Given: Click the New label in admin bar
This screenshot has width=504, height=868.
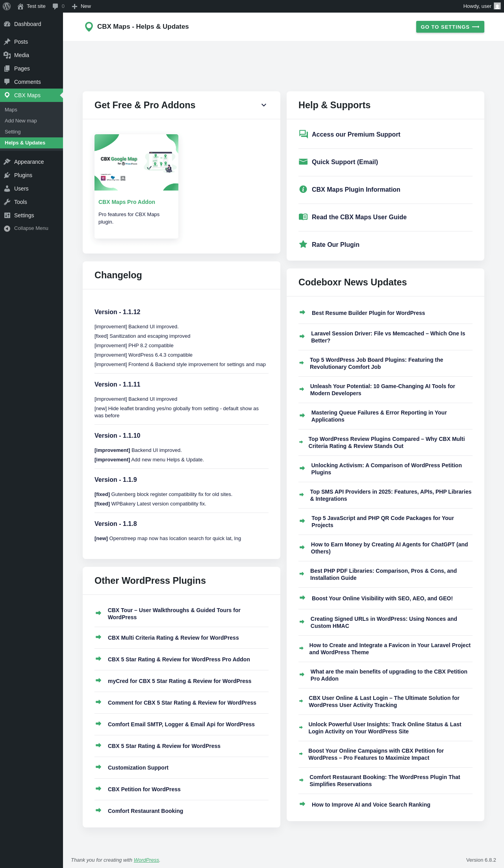Looking at the screenshot, I should [86, 6].
